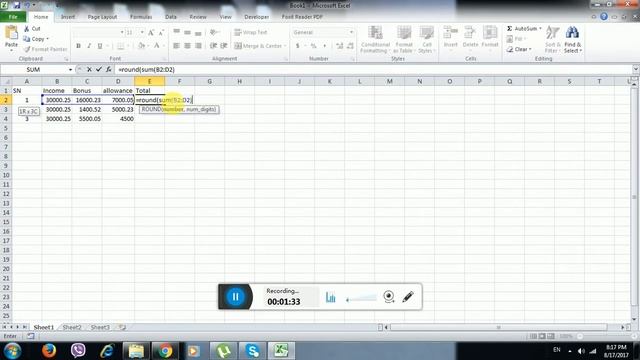Open the Name Box dropdown arrow
640x360 pixels.
click(x=70, y=70)
